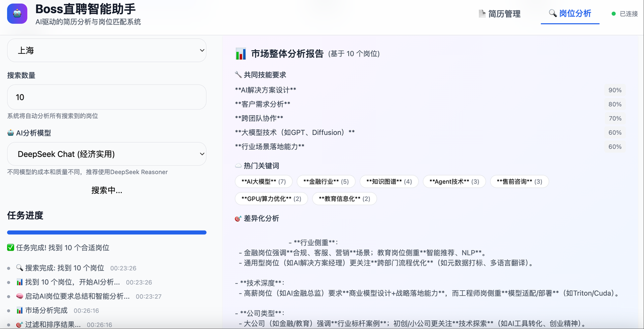Click the target icon next to 差异化分析
This screenshot has height=329, width=644.
click(x=238, y=218)
